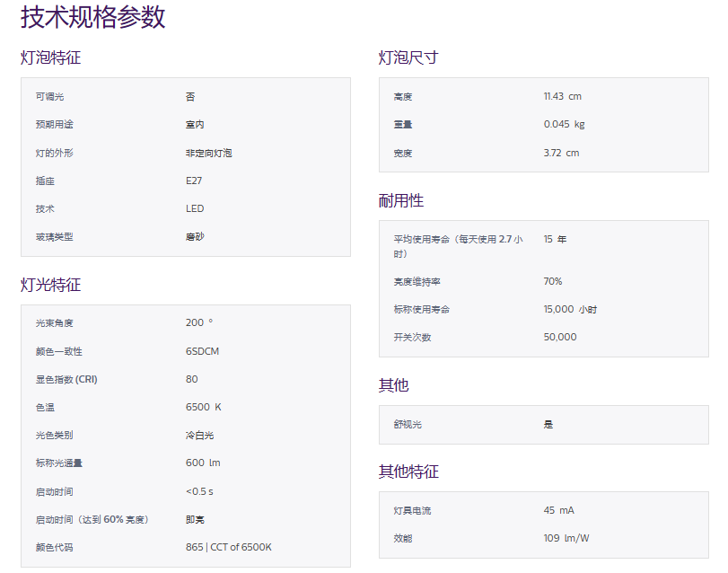728x573 pixels.
Task: Select the LED technology value
Action: click(195, 208)
